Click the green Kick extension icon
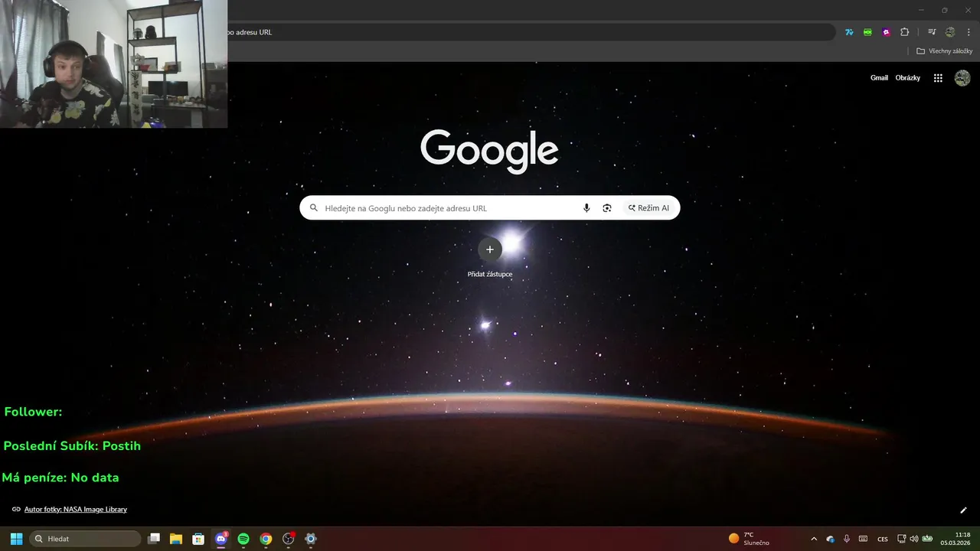980x551 pixels. coord(867,32)
